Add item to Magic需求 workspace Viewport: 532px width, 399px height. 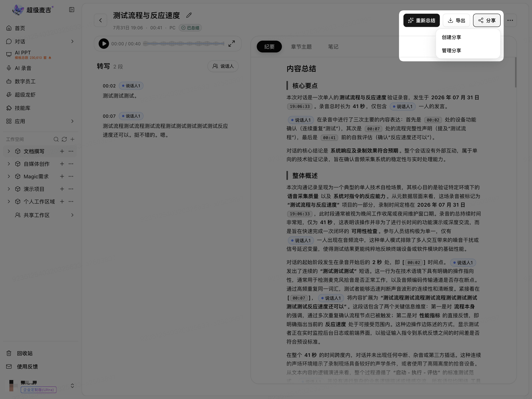[x=62, y=176]
